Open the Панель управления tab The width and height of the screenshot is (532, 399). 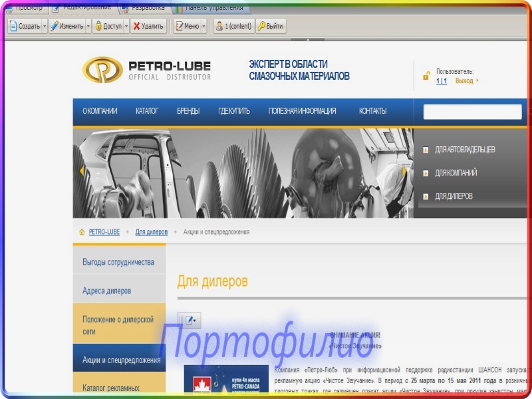[211, 8]
